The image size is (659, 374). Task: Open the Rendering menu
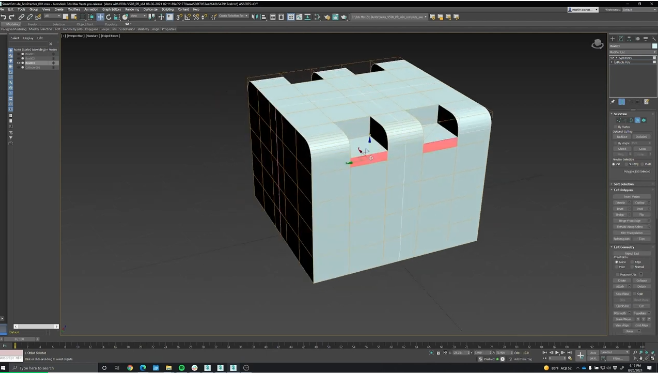132,9
